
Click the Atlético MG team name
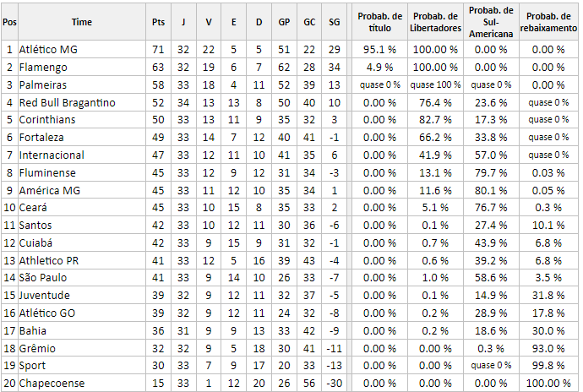(48, 50)
